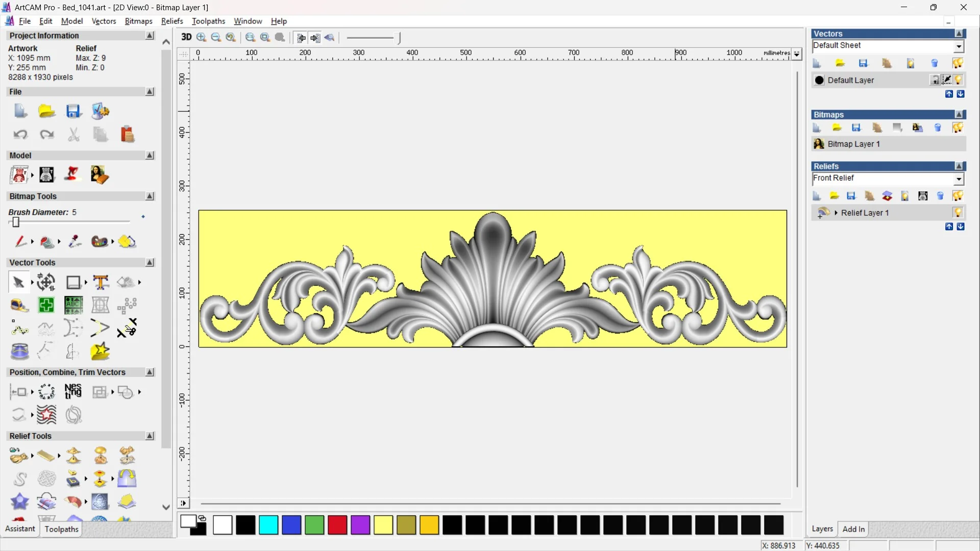Select the Create Vector Text tool
The image size is (980, 551).
pyautogui.click(x=101, y=282)
